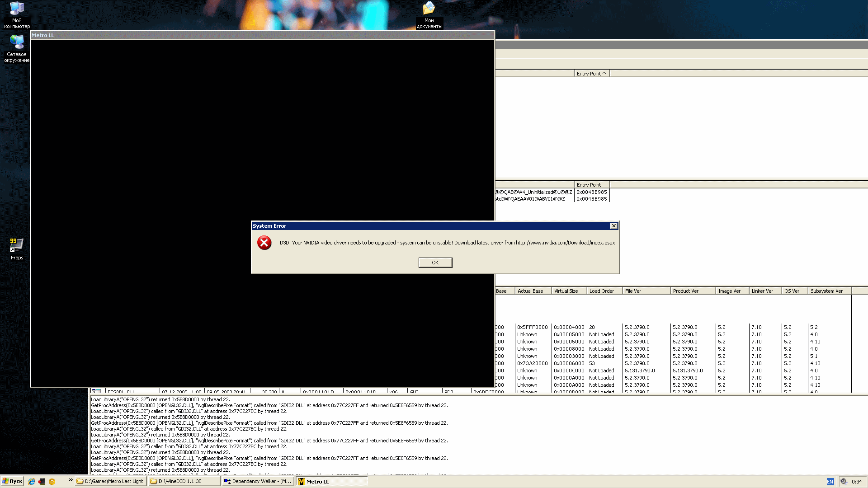Launch the Fraps desktop shortcut
This screenshot has height=488, width=868.
(x=17, y=249)
